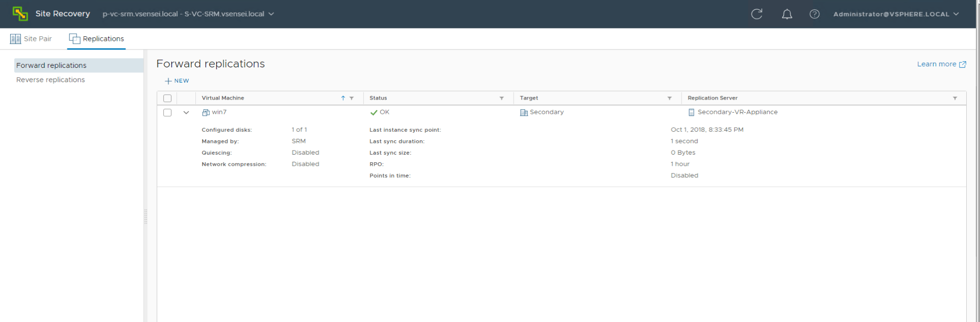Image resolution: width=980 pixels, height=322 pixels.
Task: Select the win7 row checkbox
Action: coord(167,112)
